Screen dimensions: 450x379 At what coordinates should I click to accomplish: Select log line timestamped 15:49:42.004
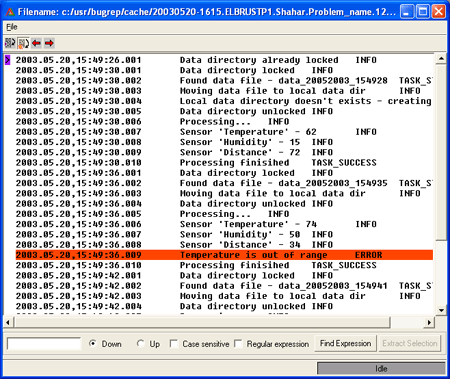click(224, 306)
